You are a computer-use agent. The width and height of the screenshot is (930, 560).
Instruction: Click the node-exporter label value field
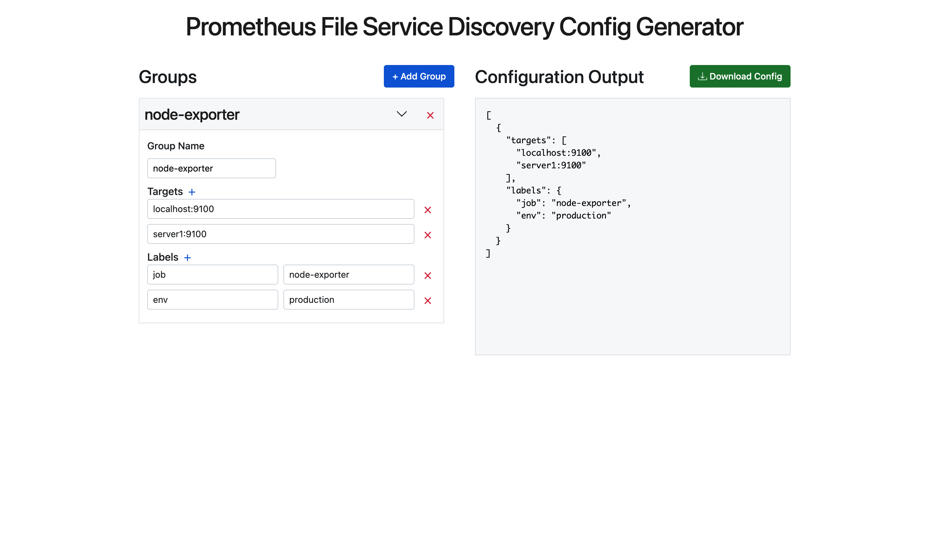coord(348,275)
